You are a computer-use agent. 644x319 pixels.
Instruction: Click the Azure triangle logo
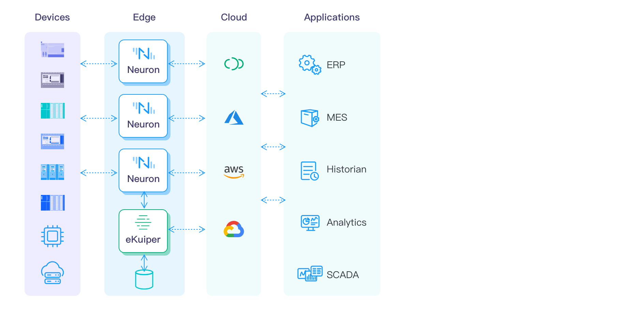click(x=234, y=117)
